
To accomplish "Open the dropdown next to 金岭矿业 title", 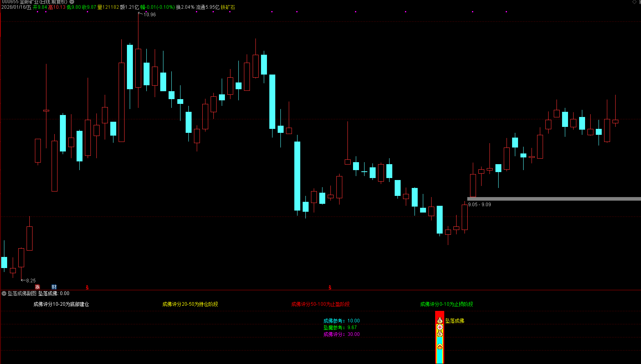I will point(72,2).
